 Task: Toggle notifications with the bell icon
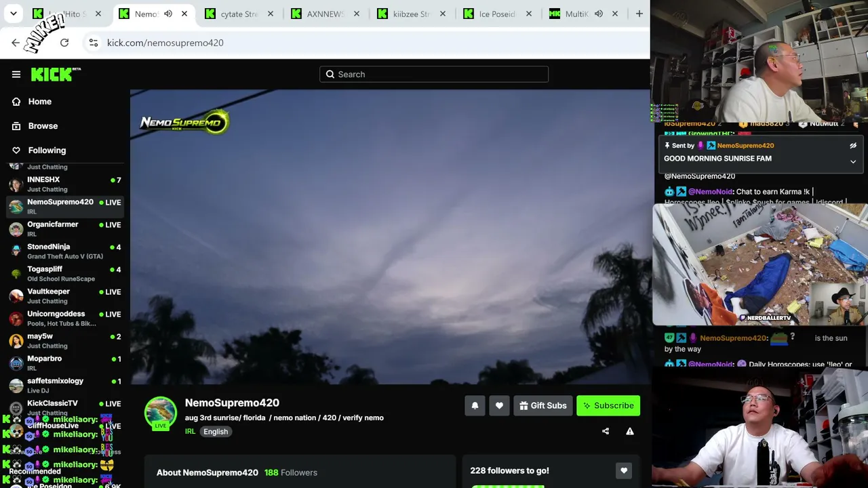[475, 405]
